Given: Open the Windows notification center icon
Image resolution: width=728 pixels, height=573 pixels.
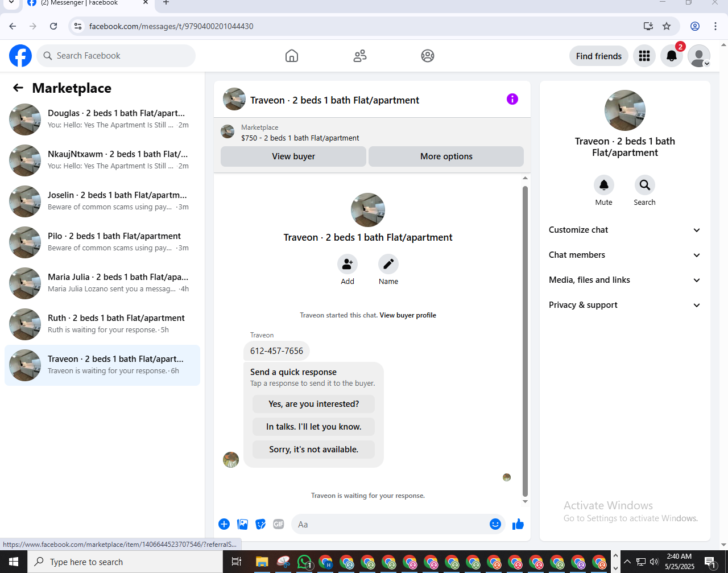Looking at the screenshot, I should point(710,562).
